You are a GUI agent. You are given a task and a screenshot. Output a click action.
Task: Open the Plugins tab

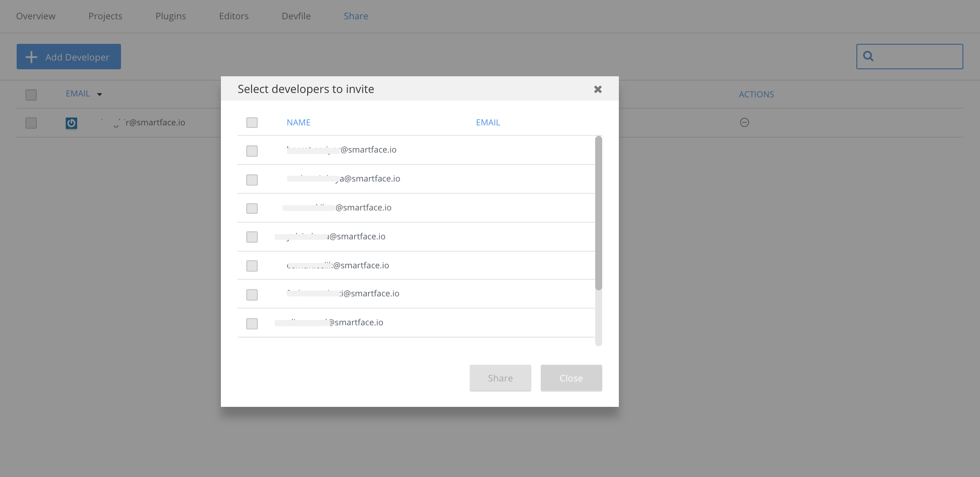(170, 16)
